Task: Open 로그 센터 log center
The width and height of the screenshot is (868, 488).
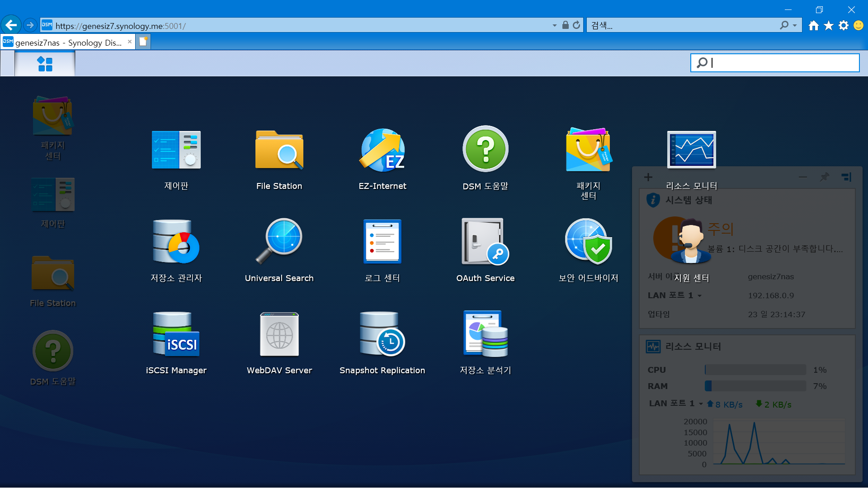Action: [x=382, y=242]
